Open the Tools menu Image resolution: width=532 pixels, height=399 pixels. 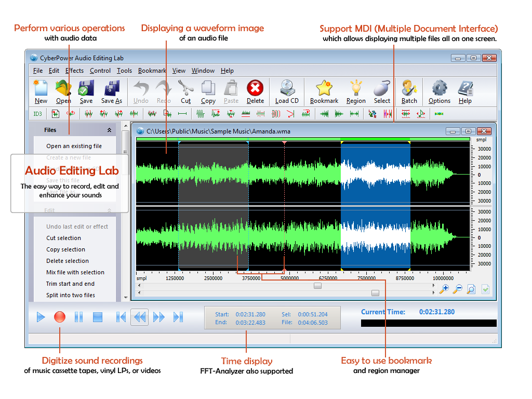pos(124,71)
